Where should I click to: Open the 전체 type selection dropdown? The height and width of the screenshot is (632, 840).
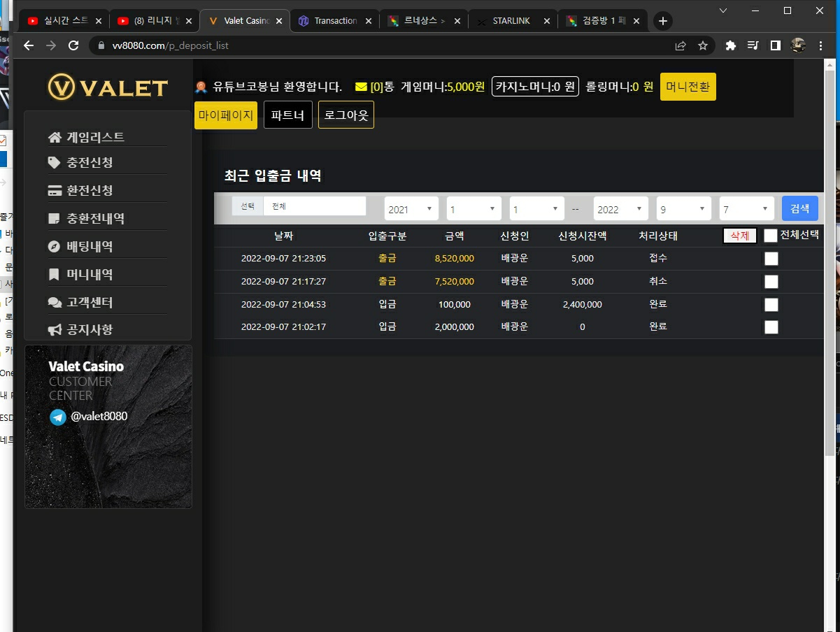tap(315, 206)
